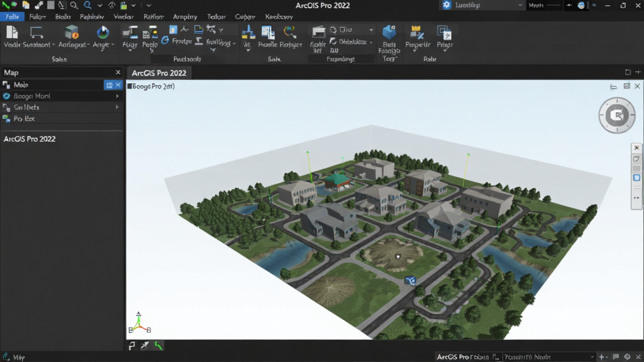The height and width of the screenshot is (362, 644).
Task: Expand the Sa Hete row chevron
Action: click(x=118, y=107)
